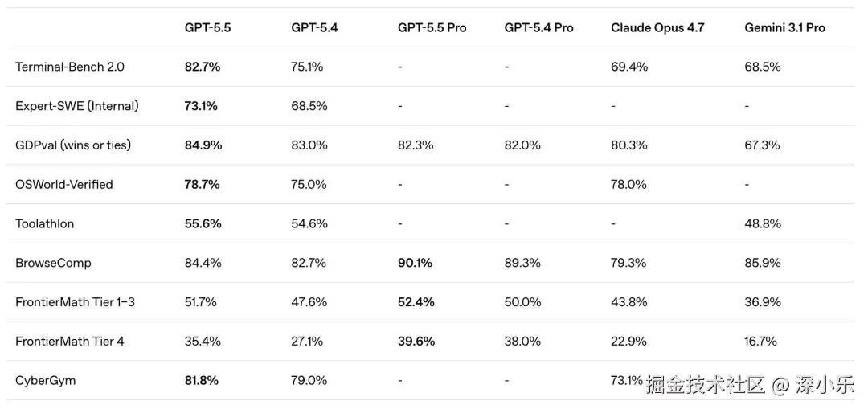Select the GPT-5.4 Pro column header
The image size is (868, 409).
click(x=538, y=27)
